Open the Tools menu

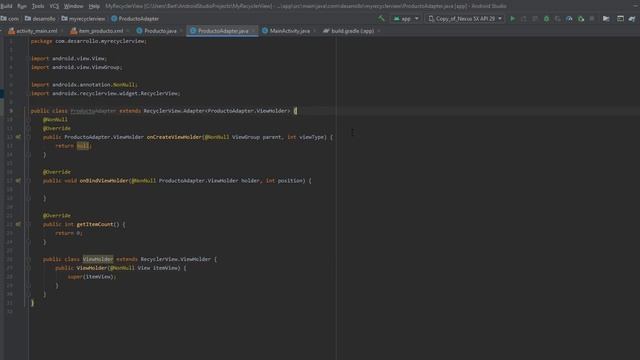click(x=38, y=6)
